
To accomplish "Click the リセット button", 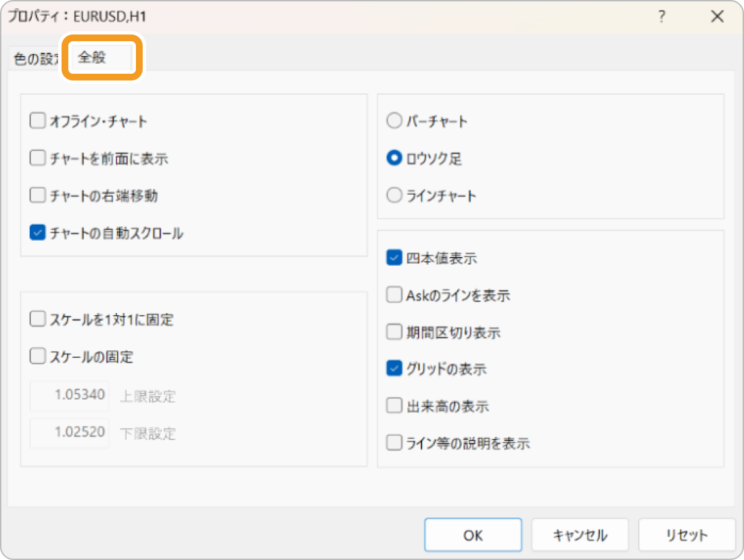I will 687,535.
